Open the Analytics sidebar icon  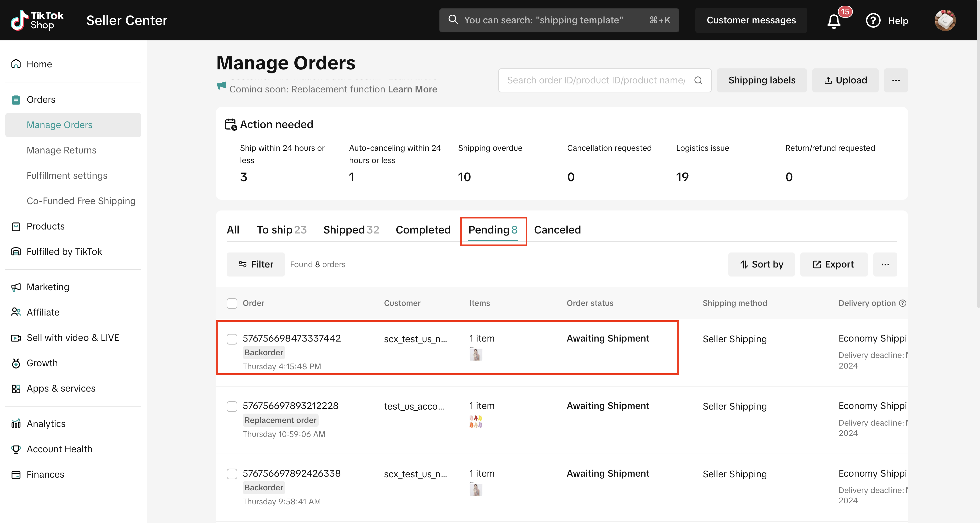(x=16, y=423)
